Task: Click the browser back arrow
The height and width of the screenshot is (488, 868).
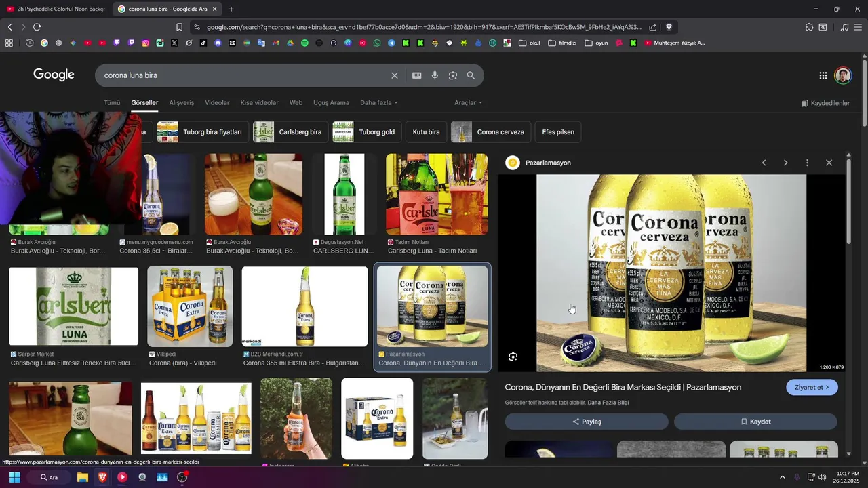Action: [9, 27]
